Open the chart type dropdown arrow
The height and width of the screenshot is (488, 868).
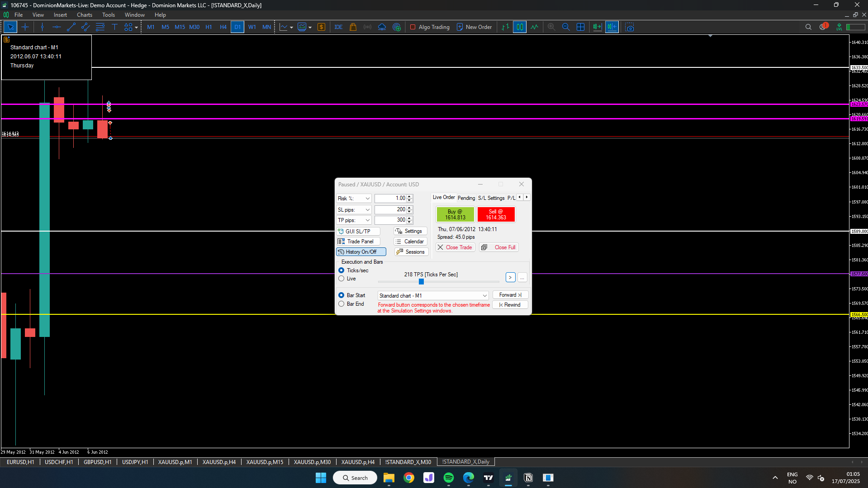pos(291,27)
